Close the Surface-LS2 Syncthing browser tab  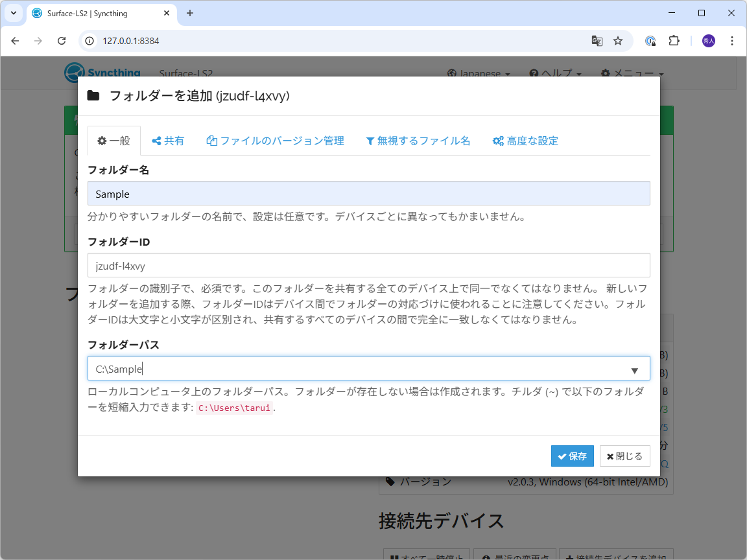coord(167,14)
